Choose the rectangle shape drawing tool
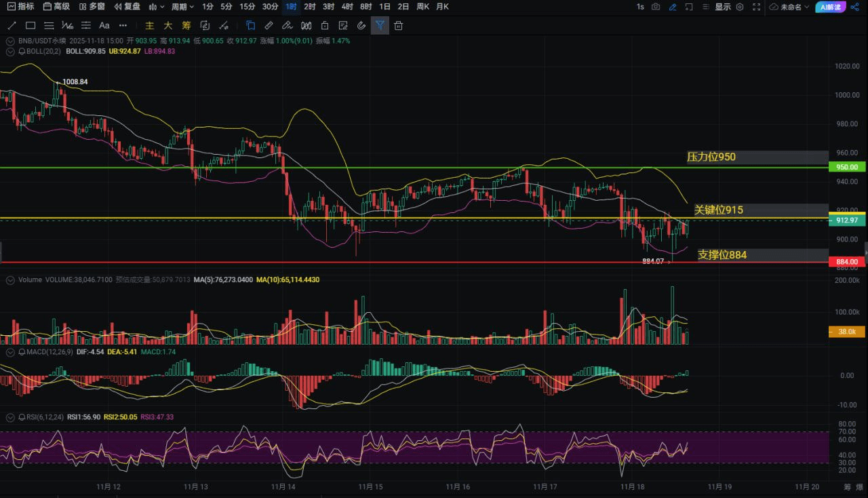 [31, 26]
